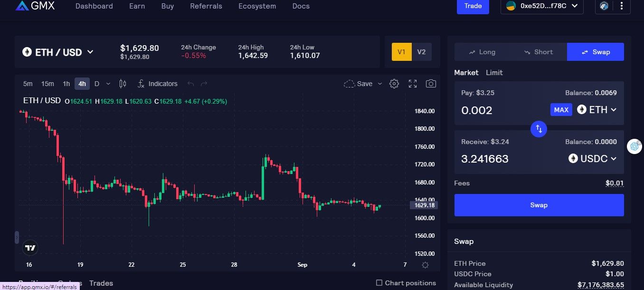644x290 pixels.
Task: Expand the Save layout dropdown arrow
Action: click(x=379, y=84)
